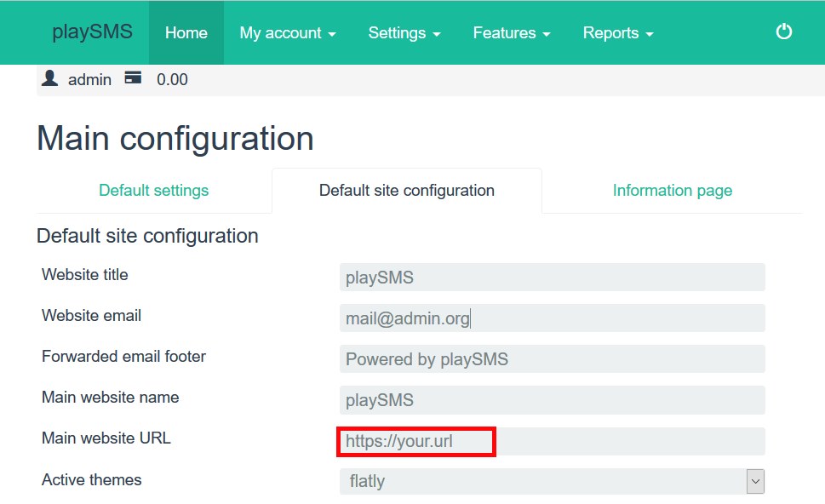The image size is (825, 504).
Task: Expand the Reports dropdown menu
Action: (618, 32)
